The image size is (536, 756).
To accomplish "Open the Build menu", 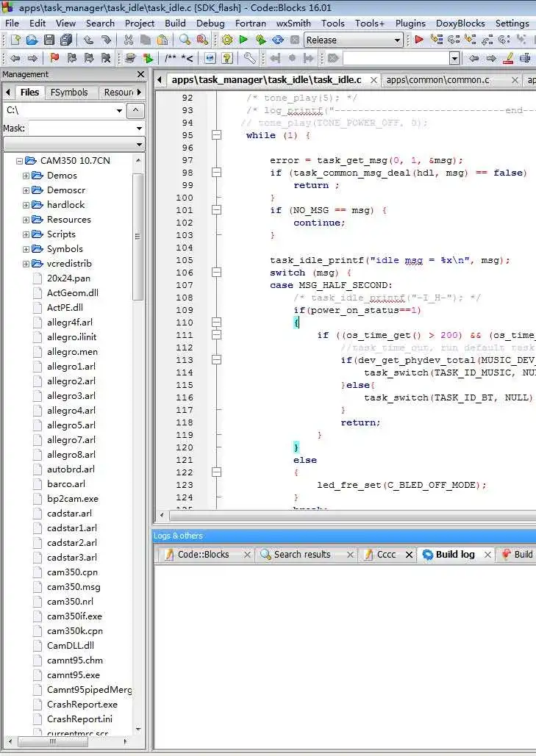I will (175, 24).
